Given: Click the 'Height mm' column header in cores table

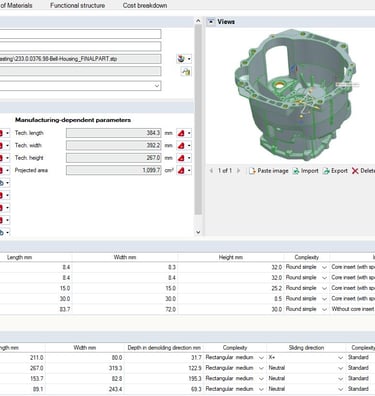Looking at the screenshot, I should 231,257.
